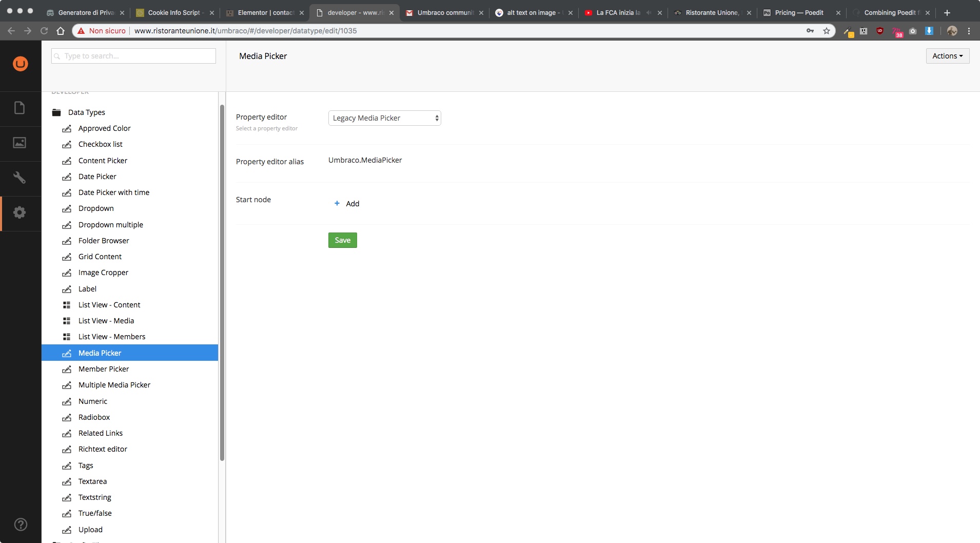The width and height of the screenshot is (980, 543).
Task: Collapse the Data Types folder
Action: click(x=56, y=112)
